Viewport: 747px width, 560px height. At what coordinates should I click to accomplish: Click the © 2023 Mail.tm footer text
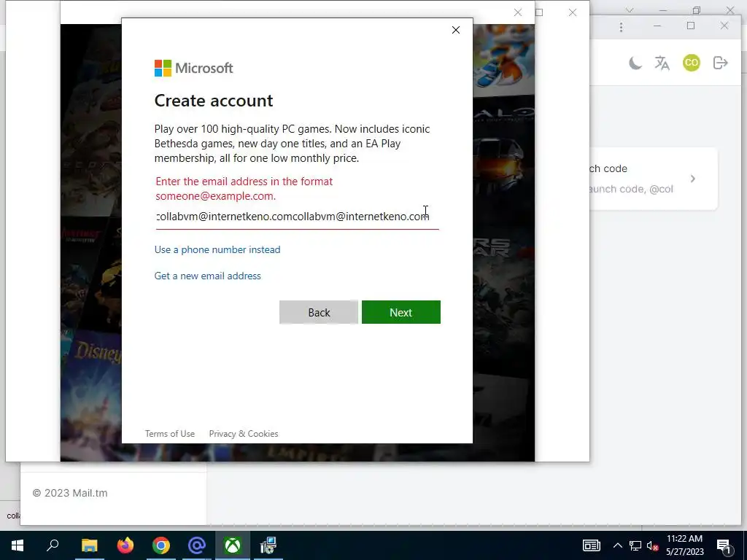pos(70,493)
